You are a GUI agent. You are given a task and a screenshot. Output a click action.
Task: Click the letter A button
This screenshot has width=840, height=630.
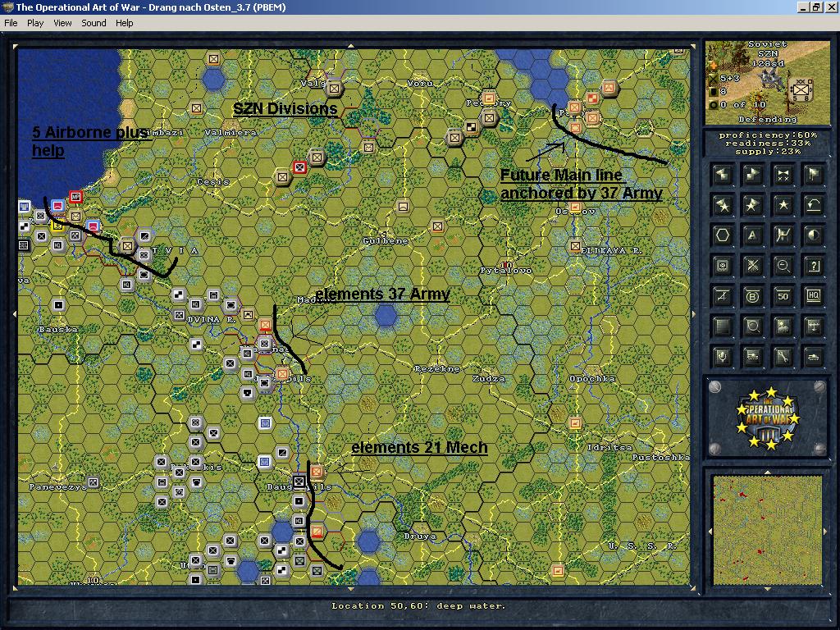tap(753, 235)
